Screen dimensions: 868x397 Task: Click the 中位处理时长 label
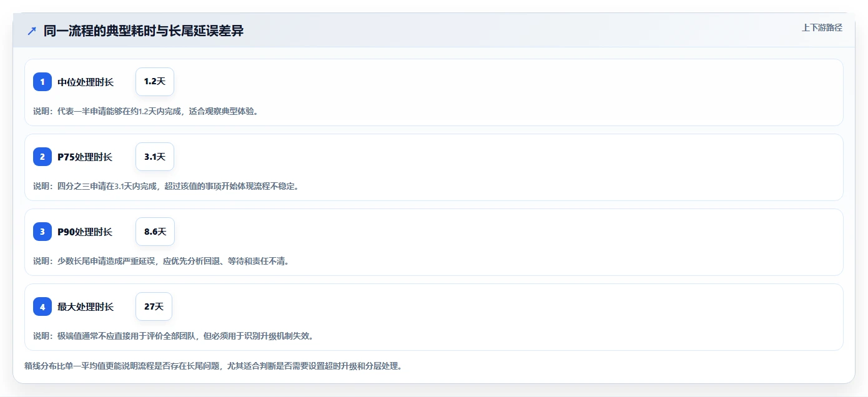tap(86, 82)
